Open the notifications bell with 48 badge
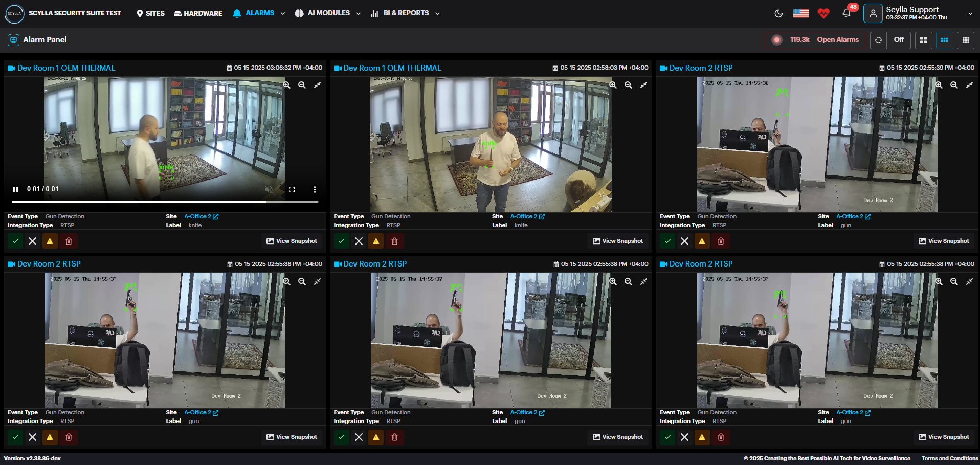 click(847, 13)
